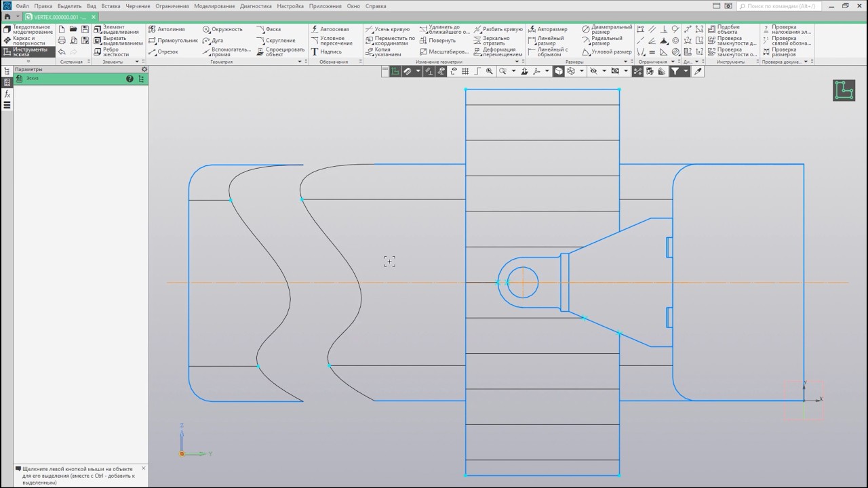Add Угловой размер angular dimension
This screenshot has height=488, width=868.
(x=607, y=52)
